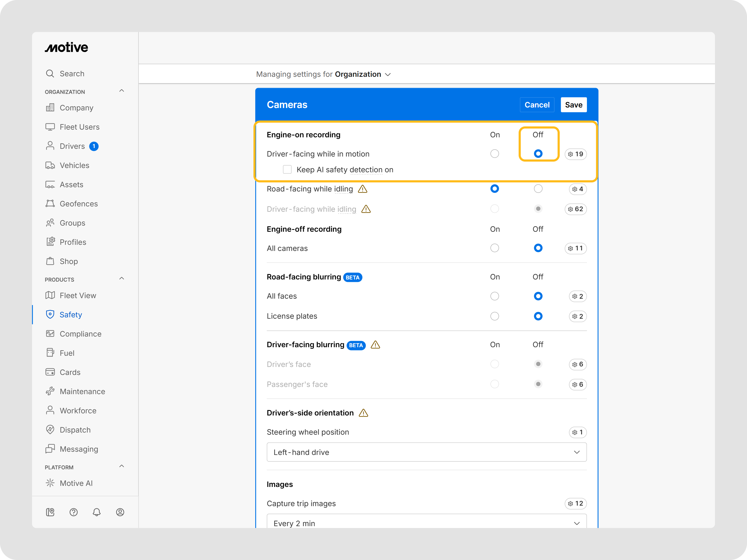Click warning icon beside Driver-facing while idling
The height and width of the screenshot is (560, 747).
(366, 209)
